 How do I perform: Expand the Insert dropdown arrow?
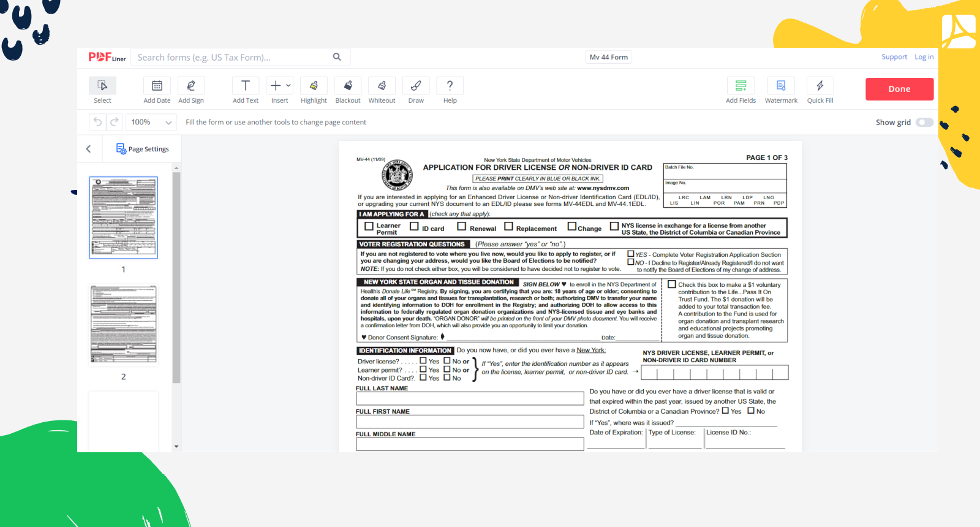click(x=288, y=86)
